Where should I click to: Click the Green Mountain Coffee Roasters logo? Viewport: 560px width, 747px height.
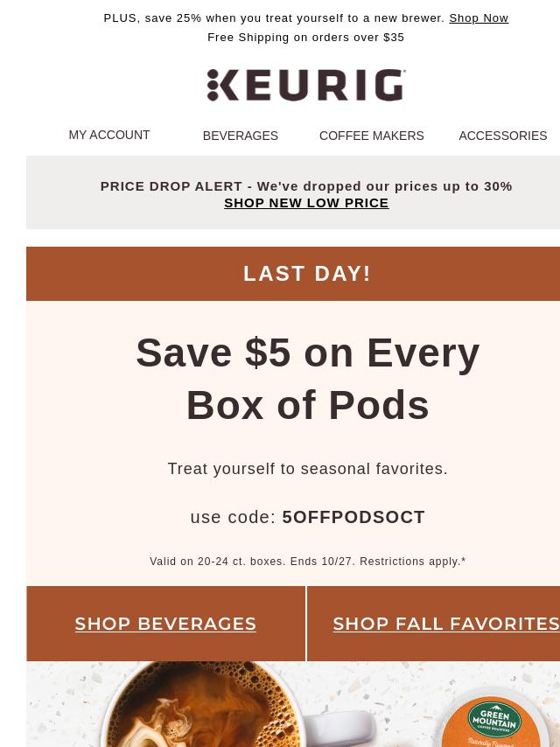tap(494, 719)
